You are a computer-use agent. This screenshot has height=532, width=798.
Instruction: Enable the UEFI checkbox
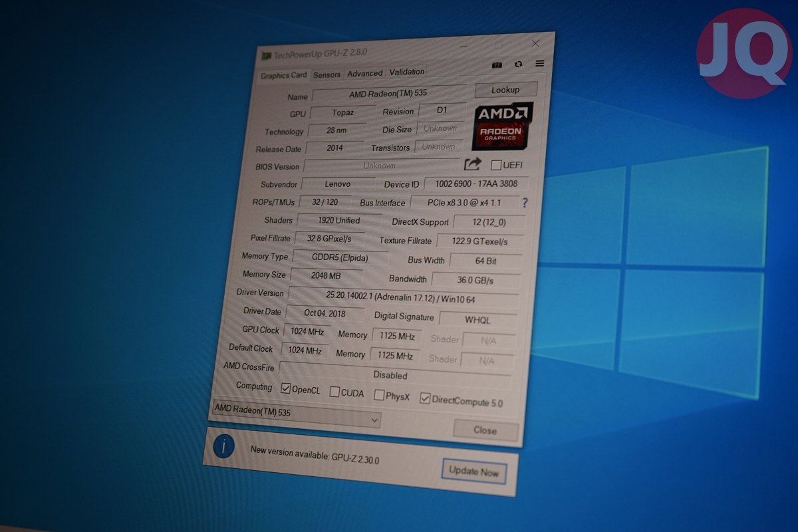coord(496,165)
